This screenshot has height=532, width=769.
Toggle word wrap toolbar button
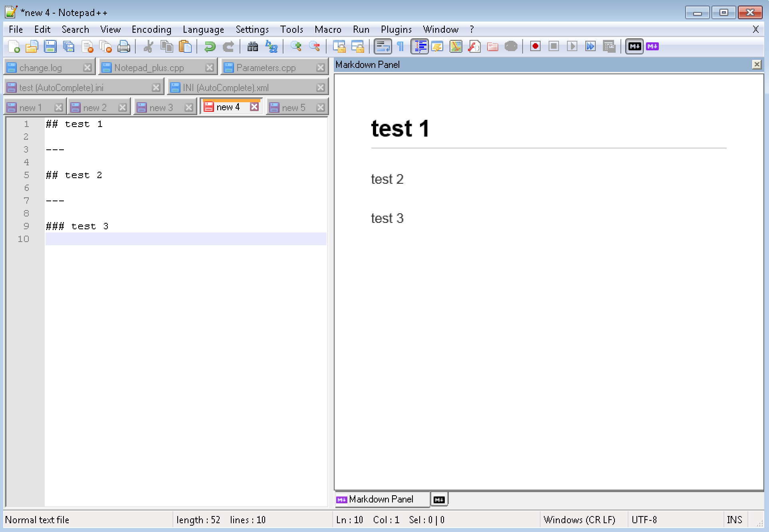tap(383, 47)
